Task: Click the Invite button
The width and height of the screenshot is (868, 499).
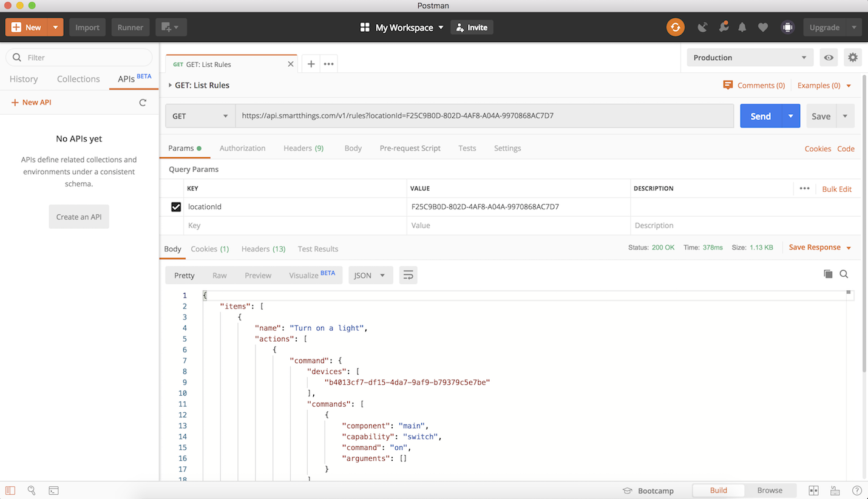Action: [x=472, y=27]
